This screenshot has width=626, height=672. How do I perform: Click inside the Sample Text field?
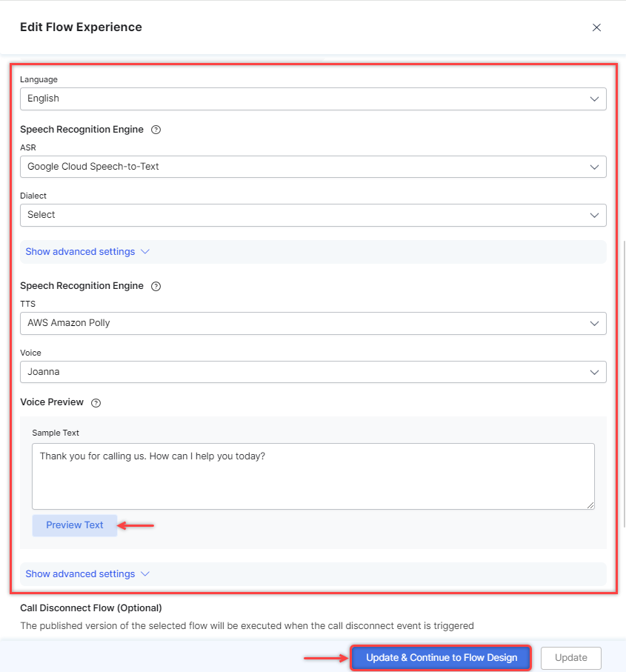[x=313, y=476]
